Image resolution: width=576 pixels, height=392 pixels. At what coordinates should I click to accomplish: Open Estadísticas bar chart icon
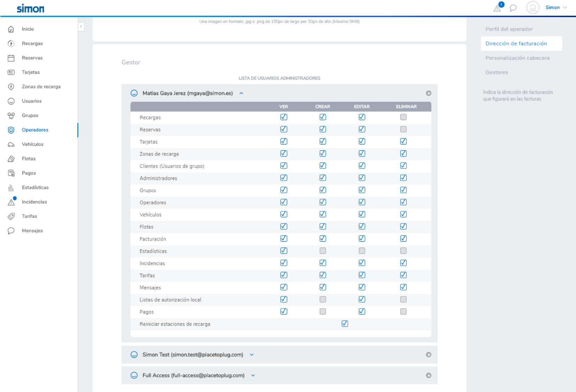pyautogui.click(x=11, y=187)
